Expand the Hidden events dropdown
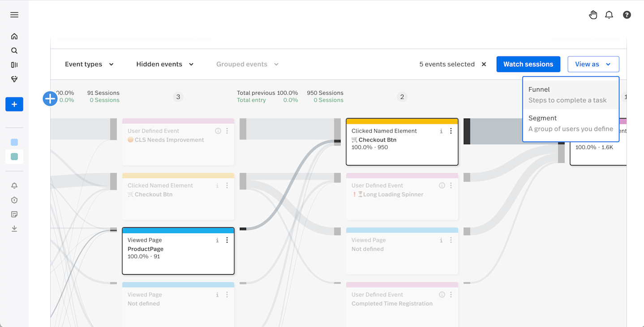 (x=164, y=64)
